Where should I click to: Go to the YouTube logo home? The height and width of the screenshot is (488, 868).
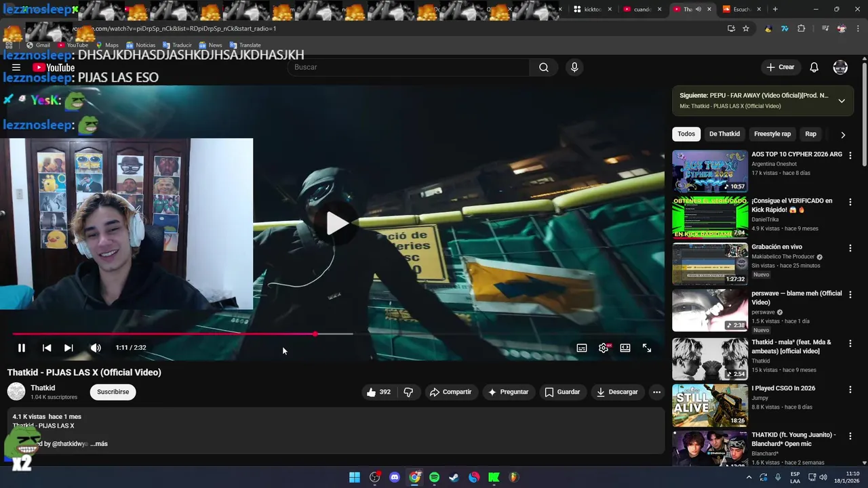[x=54, y=67]
